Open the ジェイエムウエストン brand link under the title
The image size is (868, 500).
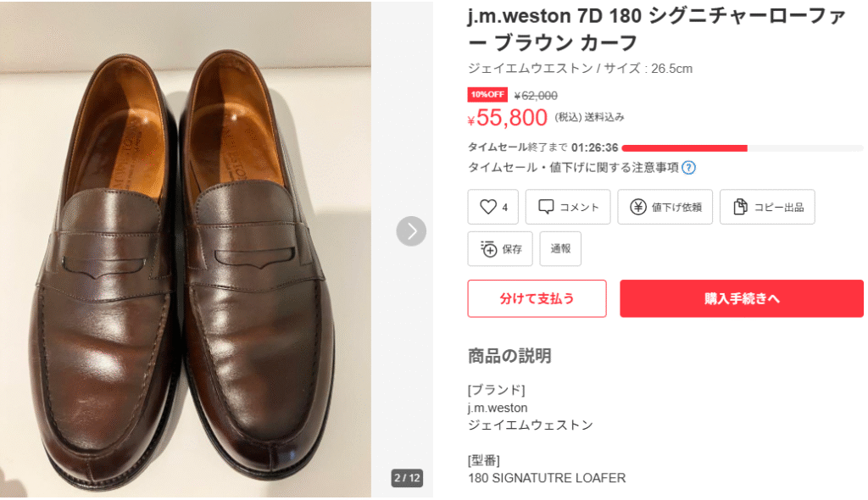pos(520,69)
